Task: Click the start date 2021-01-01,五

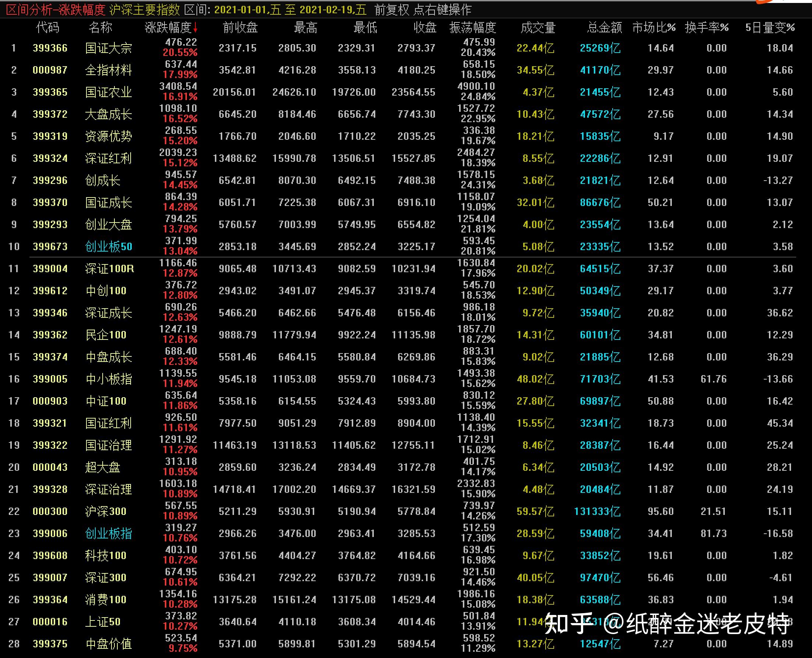Action: 248,10
